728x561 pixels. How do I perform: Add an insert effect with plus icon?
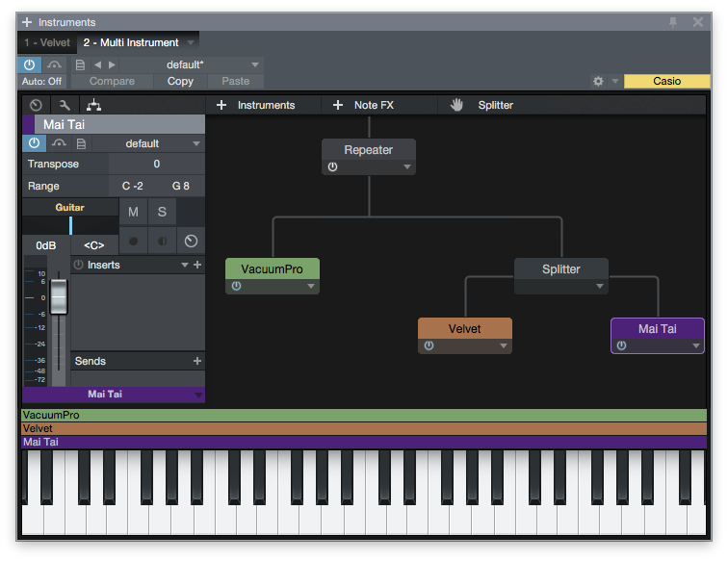coord(197,265)
